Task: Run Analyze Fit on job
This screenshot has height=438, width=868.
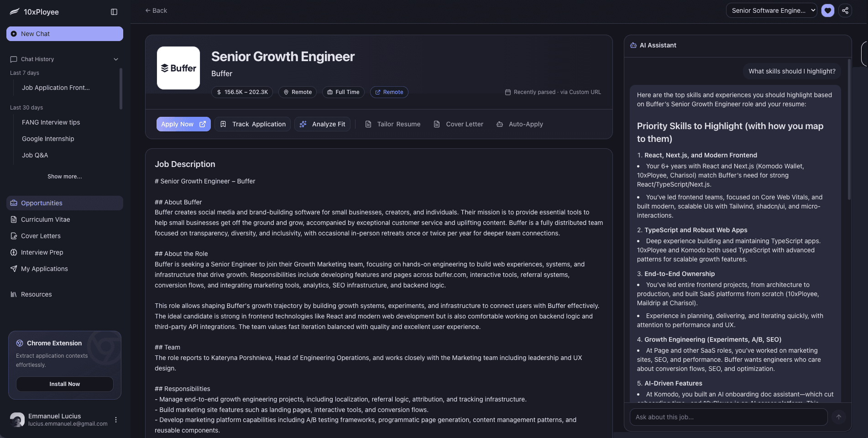Action: [x=322, y=124]
